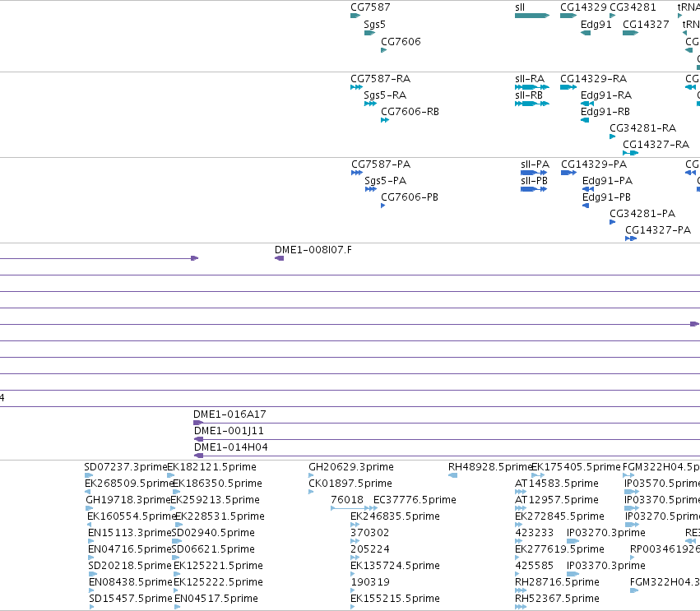Select EST EK277619.5prime
The height and width of the screenshot is (611, 700).
coord(559,549)
